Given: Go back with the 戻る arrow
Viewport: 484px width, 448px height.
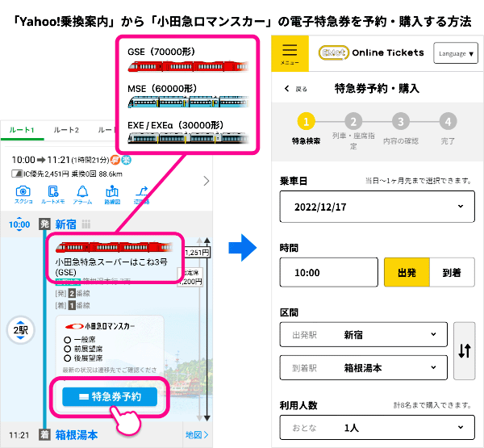Looking at the screenshot, I should pyautogui.click(x=295, y=89).
